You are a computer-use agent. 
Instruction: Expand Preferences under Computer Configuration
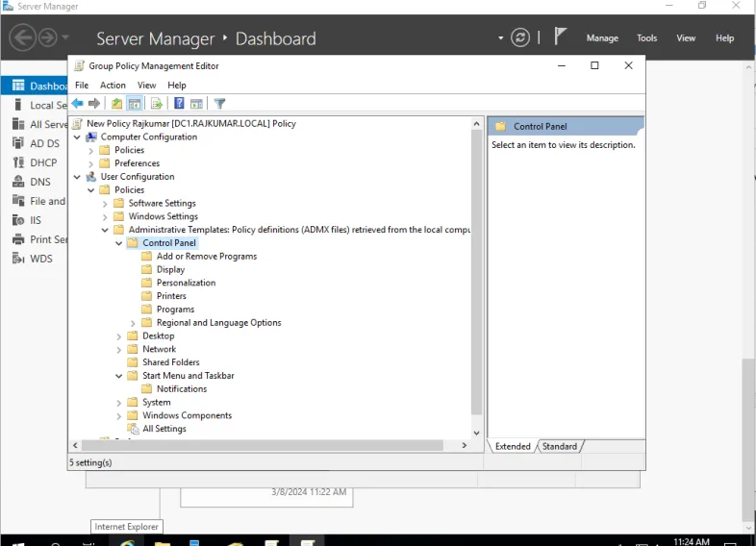point(90,163)
